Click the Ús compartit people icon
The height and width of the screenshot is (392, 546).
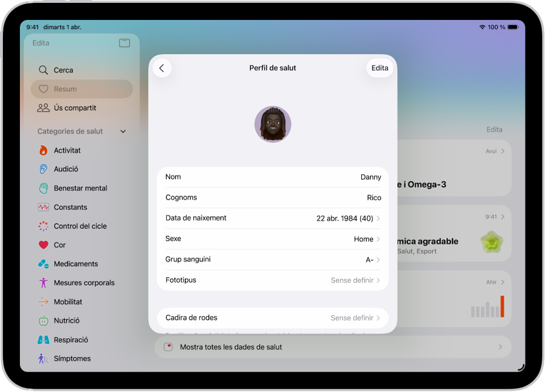(x=43, y=108)
